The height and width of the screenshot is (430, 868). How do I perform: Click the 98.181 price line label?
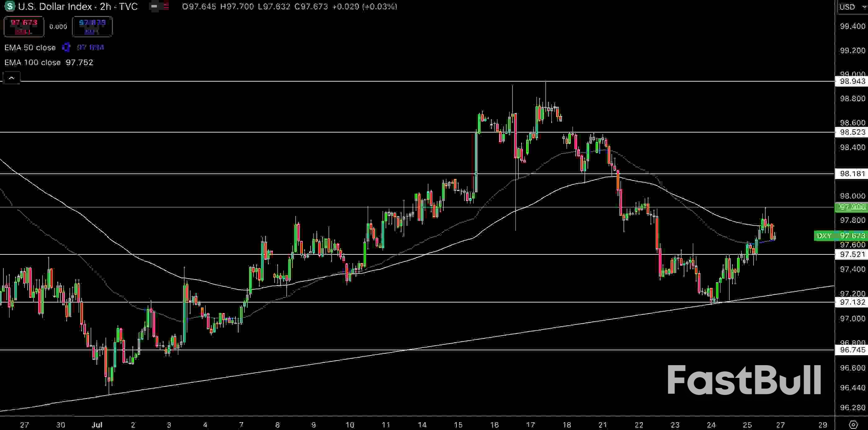[x=852, y=173]
